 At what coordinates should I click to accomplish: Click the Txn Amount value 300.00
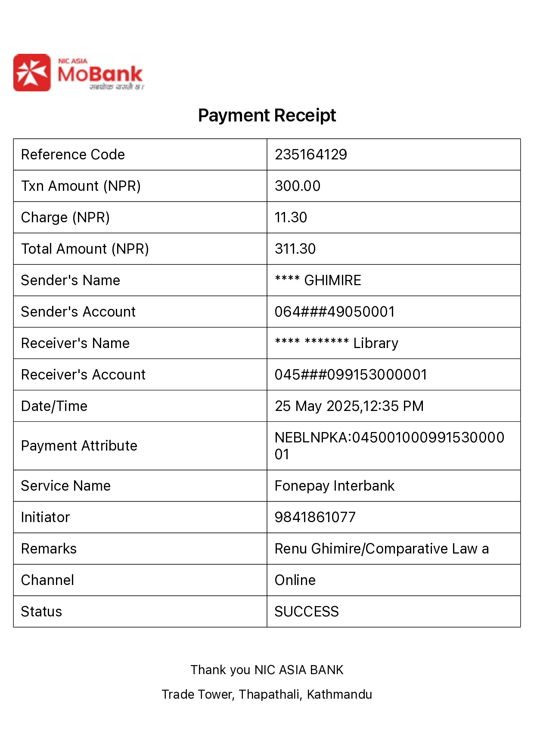tap(297, 186)
